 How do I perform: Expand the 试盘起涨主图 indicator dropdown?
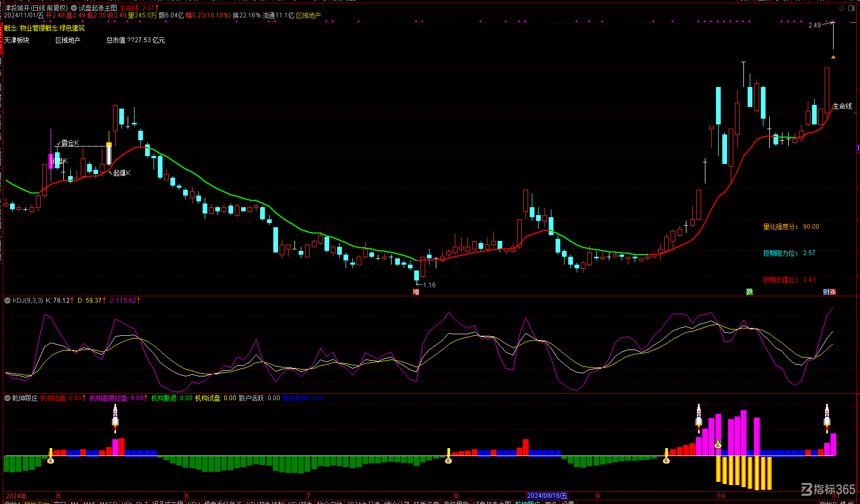tap(74, 8)
